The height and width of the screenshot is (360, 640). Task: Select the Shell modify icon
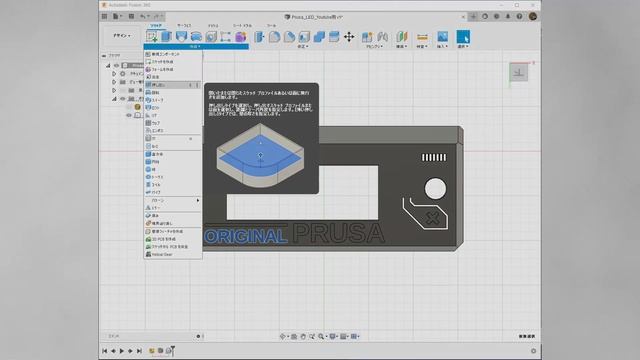tap(304, 37)
